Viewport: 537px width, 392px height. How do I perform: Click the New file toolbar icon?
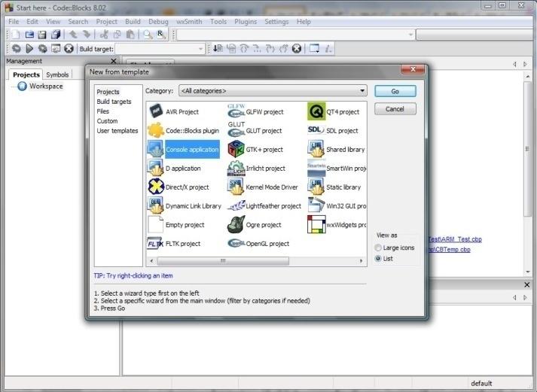16,35
